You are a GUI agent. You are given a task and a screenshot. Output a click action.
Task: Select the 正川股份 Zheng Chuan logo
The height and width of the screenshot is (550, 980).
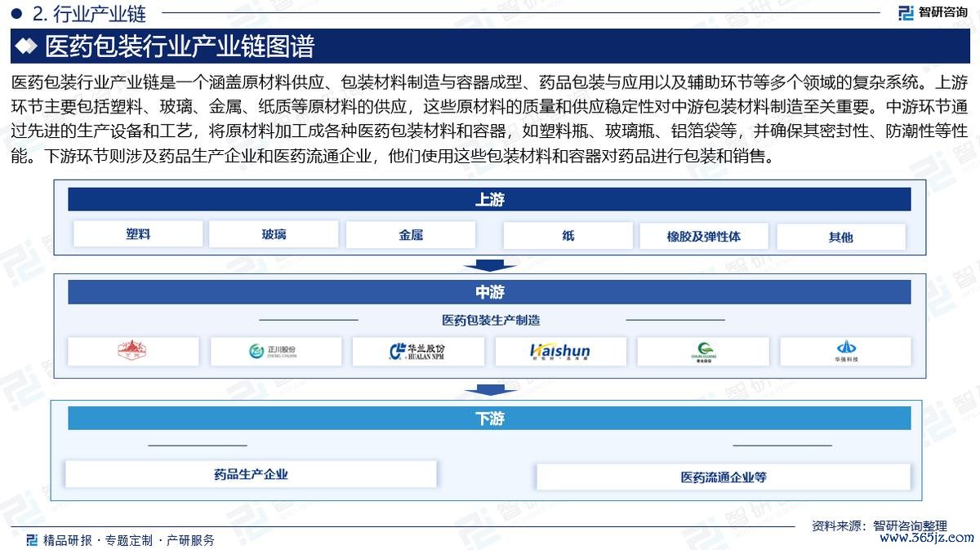tap(274, 351)
